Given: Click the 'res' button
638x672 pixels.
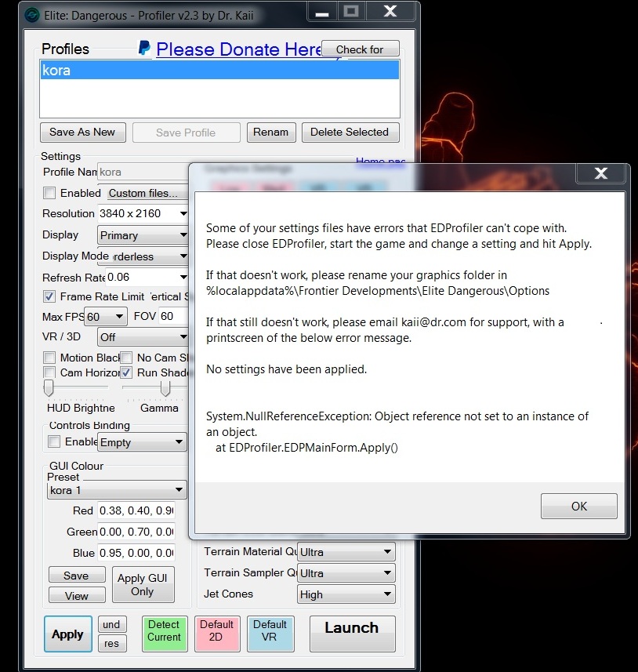Looking at the screenshot, I should (x=112, y=643).
